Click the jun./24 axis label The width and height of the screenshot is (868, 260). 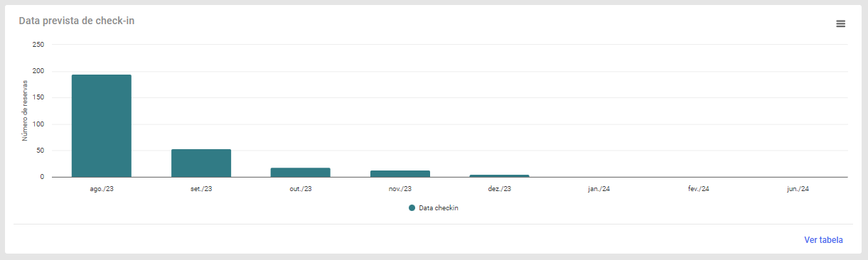(798, 189)
